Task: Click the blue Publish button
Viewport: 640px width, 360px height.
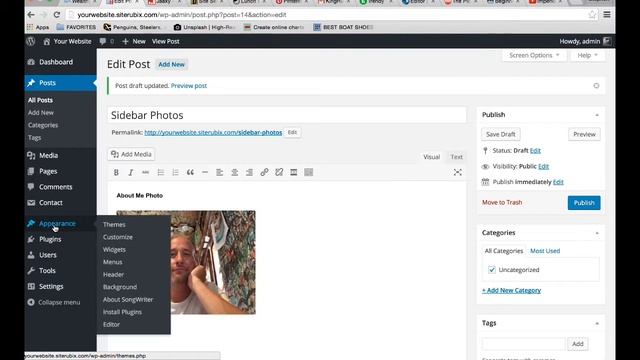Action: coord(584,203)
